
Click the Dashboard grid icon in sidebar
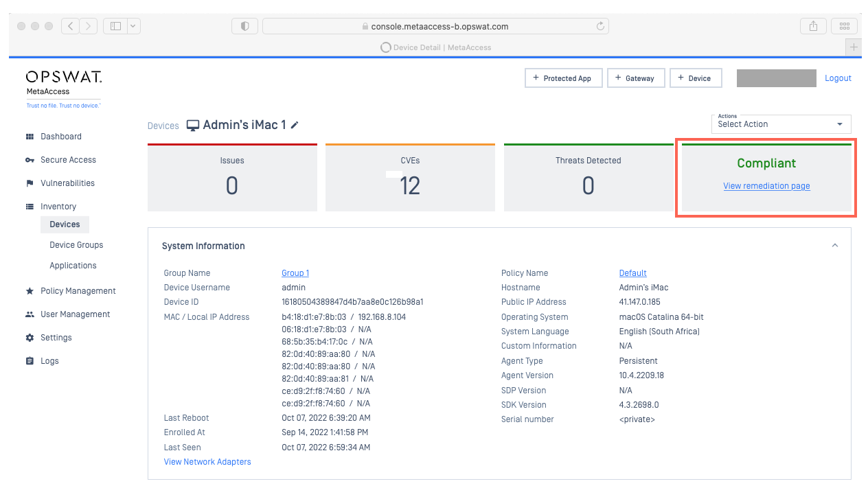click(30, 137)
